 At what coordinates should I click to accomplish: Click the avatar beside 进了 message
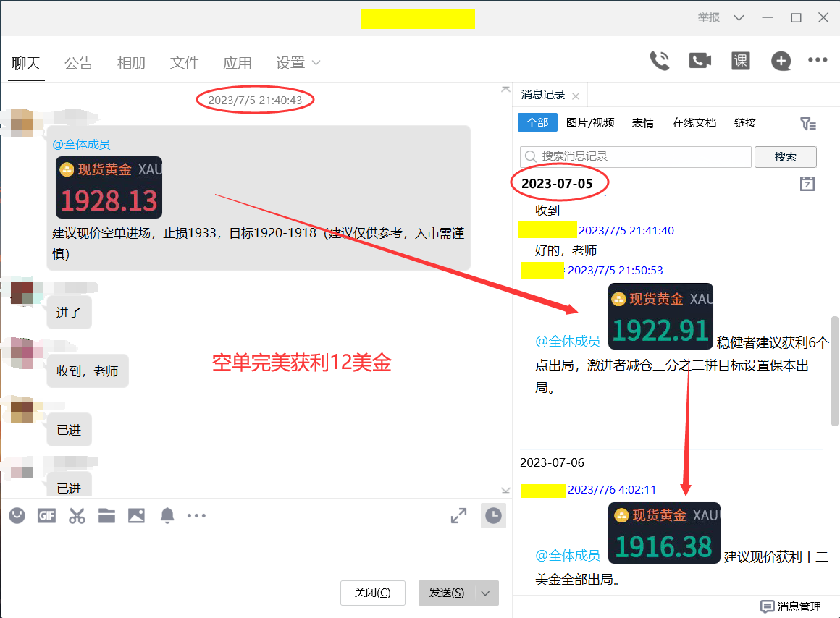click(x=22, y=294)
